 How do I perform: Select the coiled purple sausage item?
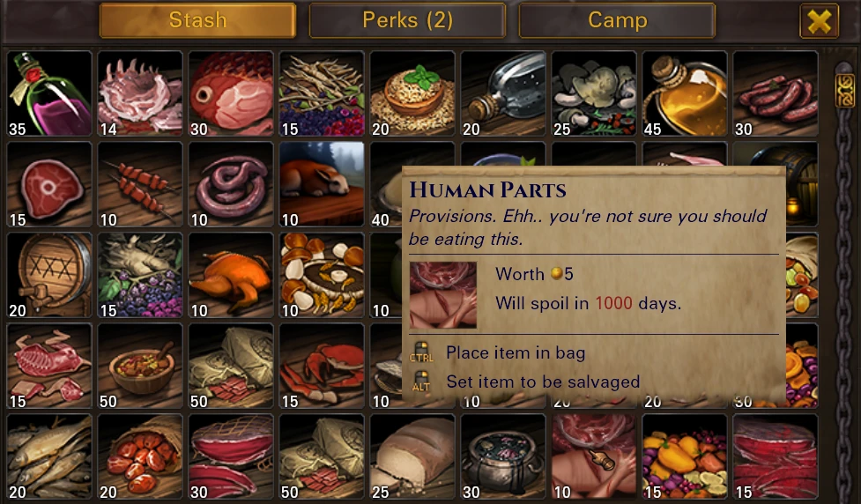click(231, 184)
